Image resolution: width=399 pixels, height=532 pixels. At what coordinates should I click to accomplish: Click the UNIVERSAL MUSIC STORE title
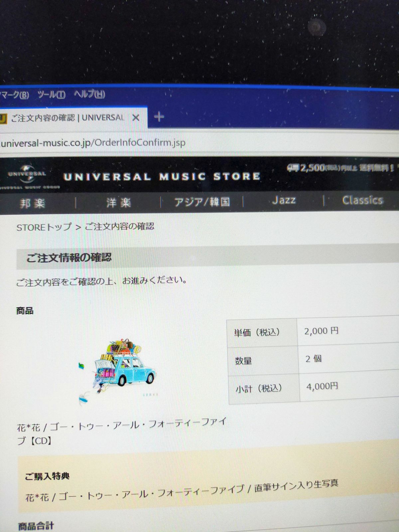[x=162, y=176]
